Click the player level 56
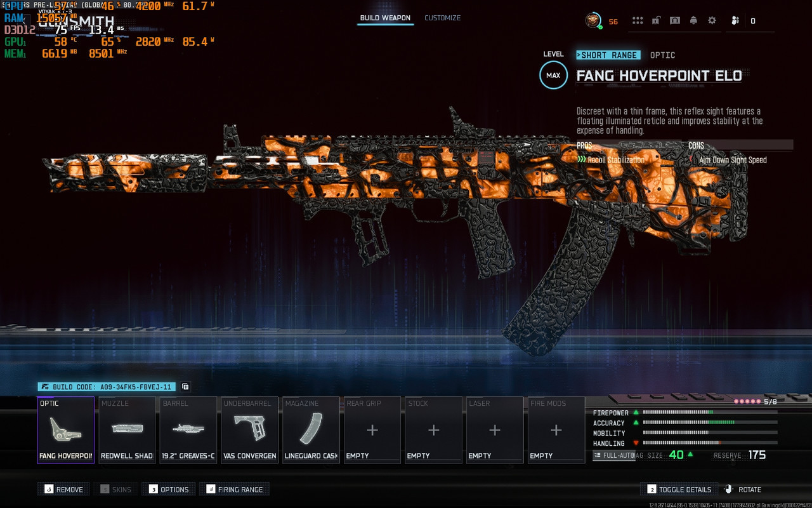This screenshot has width=812, height=508. 613,22
